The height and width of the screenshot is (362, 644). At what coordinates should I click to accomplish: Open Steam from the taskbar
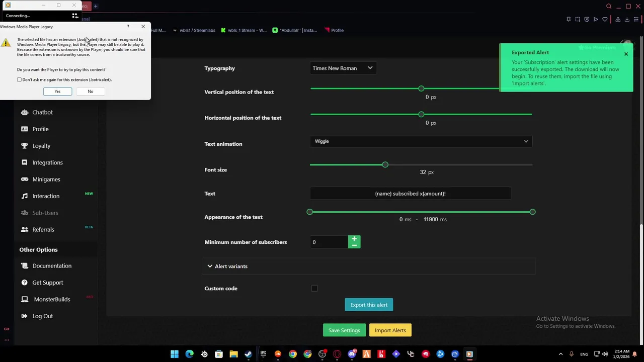(249, 354)
